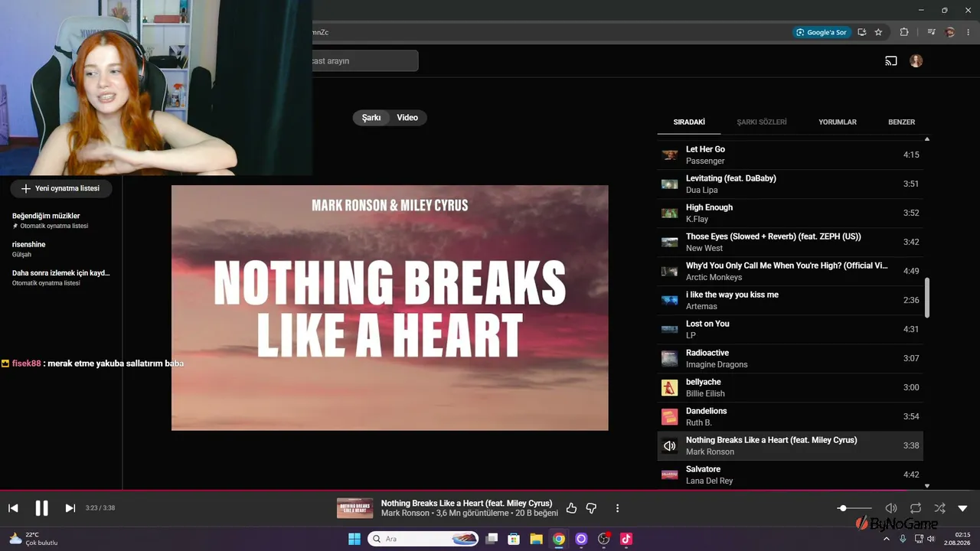Collapse the player page with down arrow
This screenshot has width=980, height=551.
(x=963, y=508)
